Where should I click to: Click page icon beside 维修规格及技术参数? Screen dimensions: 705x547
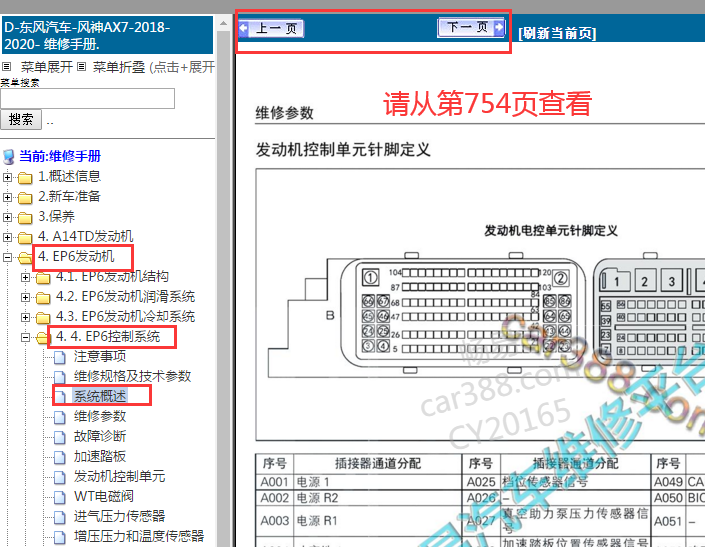coord(60,378)
